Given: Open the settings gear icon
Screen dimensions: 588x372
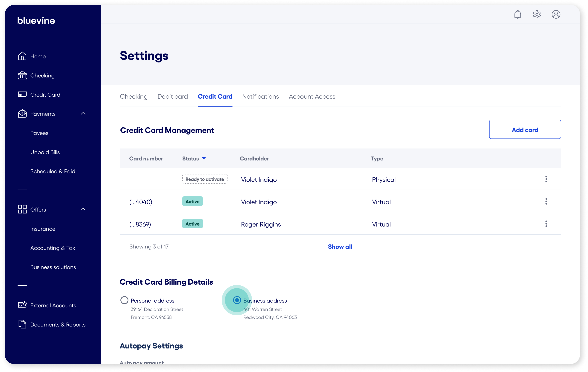Looking at the screenshot, I should click(x=537, y=14).
